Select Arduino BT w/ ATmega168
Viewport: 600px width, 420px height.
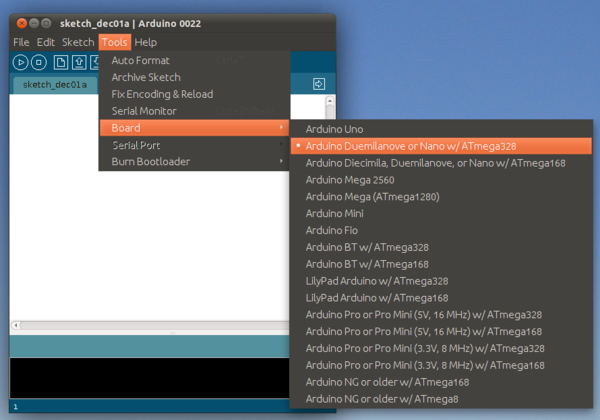click(441, 264)
